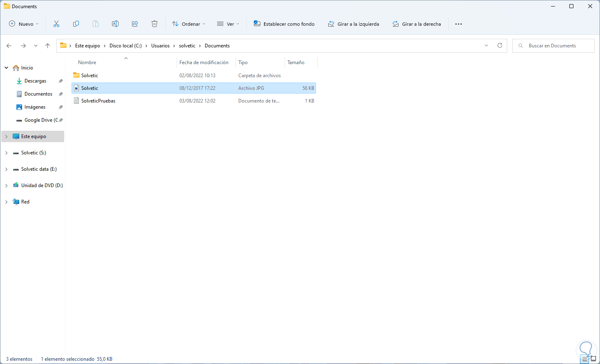Click Usuarios in the breadcrumb path

pos(160,46)
